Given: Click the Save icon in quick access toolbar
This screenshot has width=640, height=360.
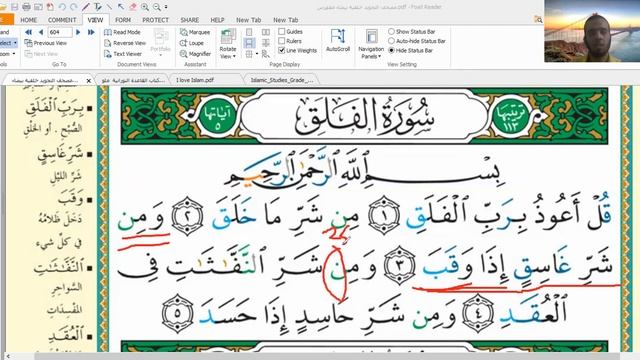Looking at the screenshot, I should pos(15,7).
